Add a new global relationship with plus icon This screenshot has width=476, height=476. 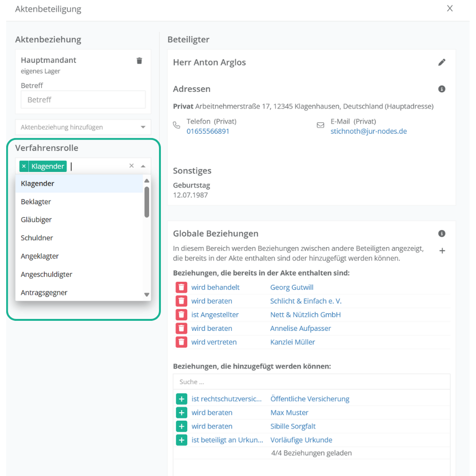(x=442, y=251)
